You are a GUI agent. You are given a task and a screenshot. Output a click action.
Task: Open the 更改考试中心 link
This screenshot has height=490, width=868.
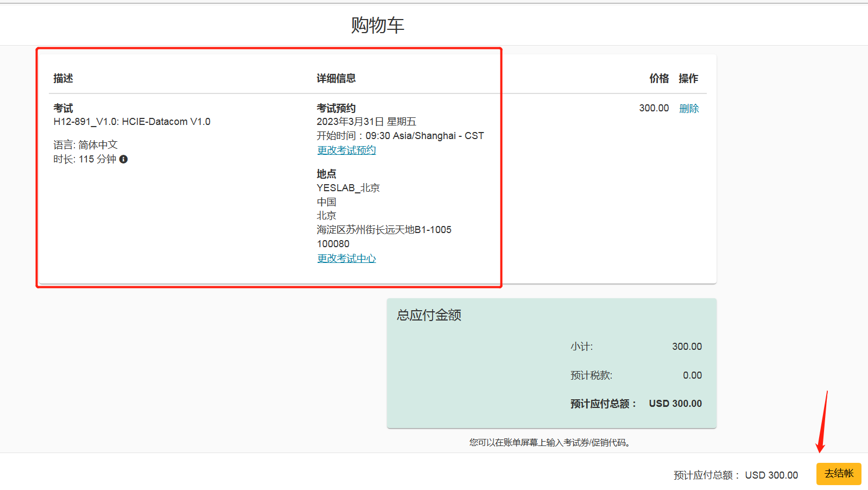pos(346,259)
